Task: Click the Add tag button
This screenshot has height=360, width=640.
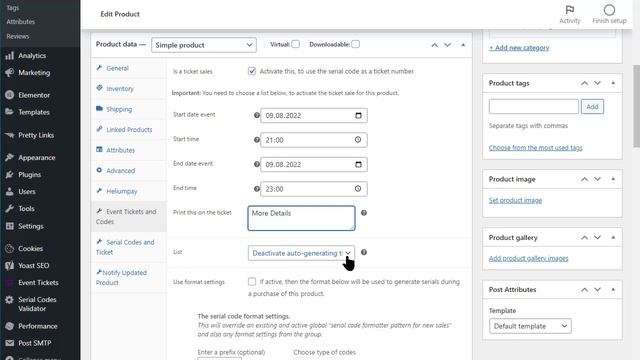Action: (x=592, y=107)
